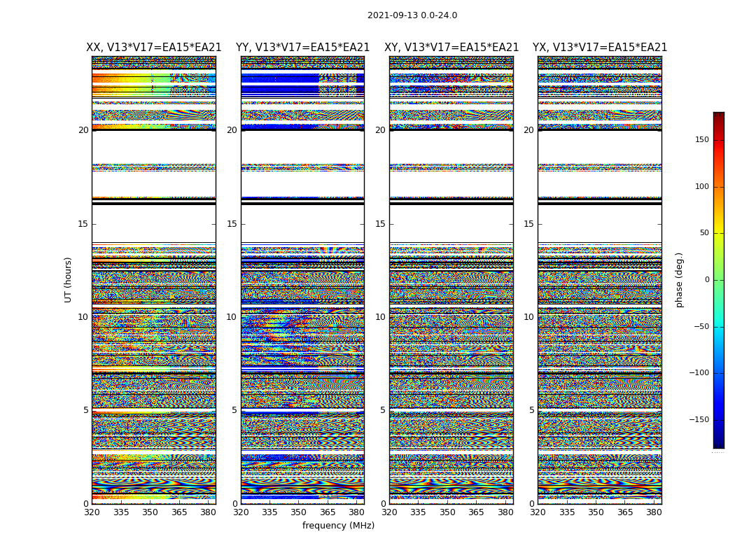Screen dimensions: 735x560
Task: Click the 335 frequency tick under the YY panel
Action: pos(269,512)
